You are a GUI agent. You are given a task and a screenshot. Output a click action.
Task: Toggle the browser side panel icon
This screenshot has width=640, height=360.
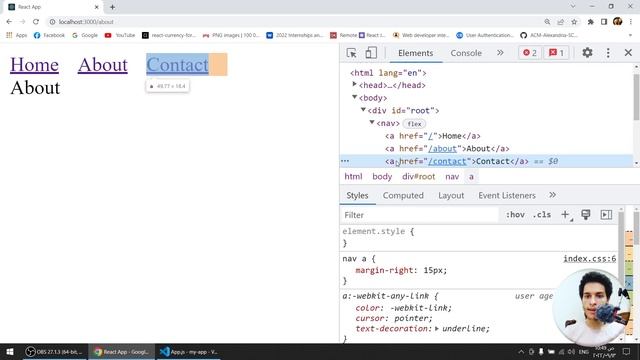click(604, 22)
